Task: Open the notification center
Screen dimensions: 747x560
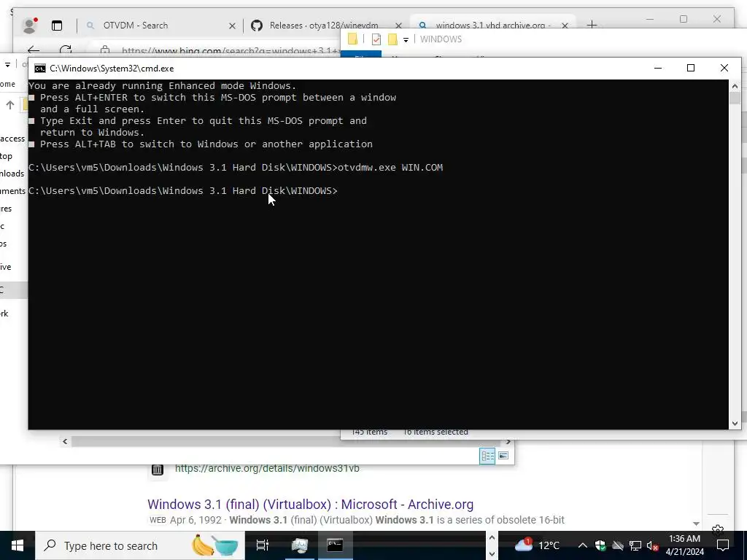Action: coord(723,545)
